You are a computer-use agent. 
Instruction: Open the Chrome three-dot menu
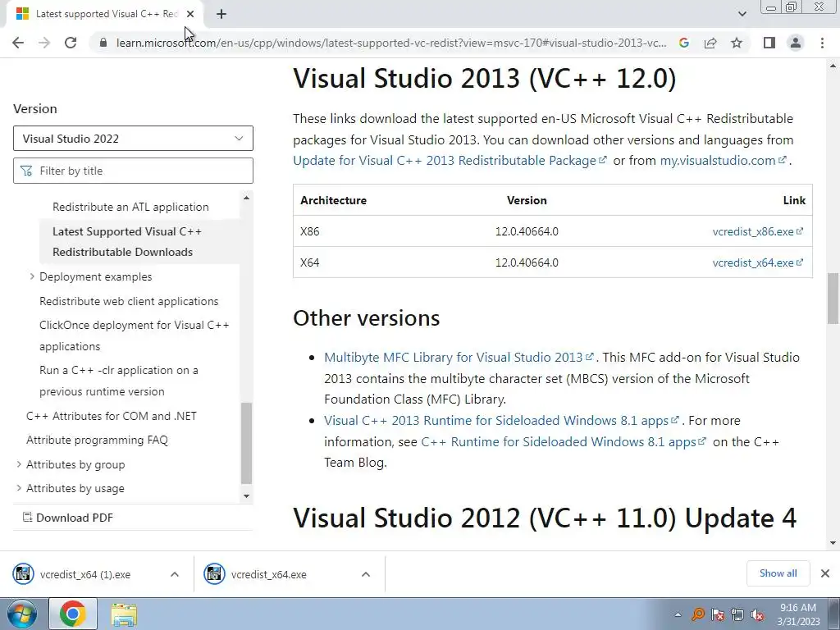point(822,43)
